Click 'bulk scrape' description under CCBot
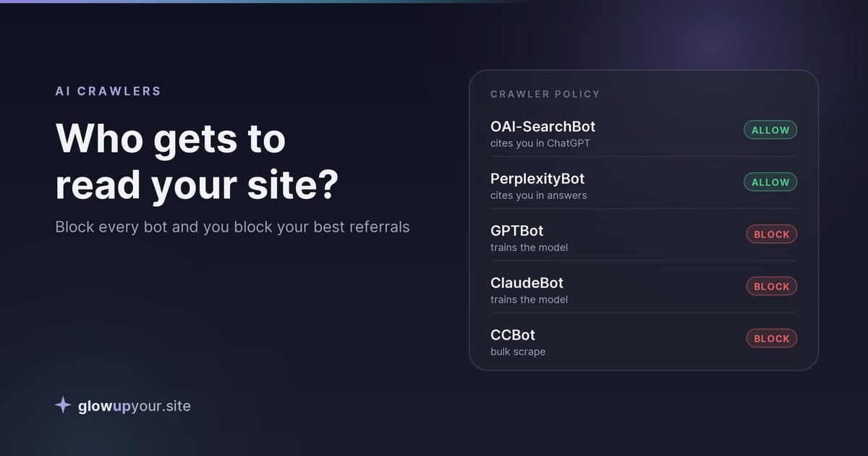The height and width of the screenshot is (456, 868). [518, 352]
